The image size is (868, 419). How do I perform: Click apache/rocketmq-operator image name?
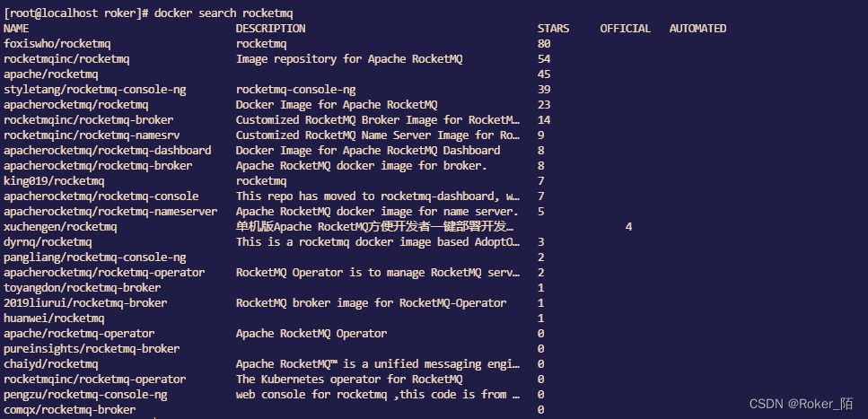point(79,334)
